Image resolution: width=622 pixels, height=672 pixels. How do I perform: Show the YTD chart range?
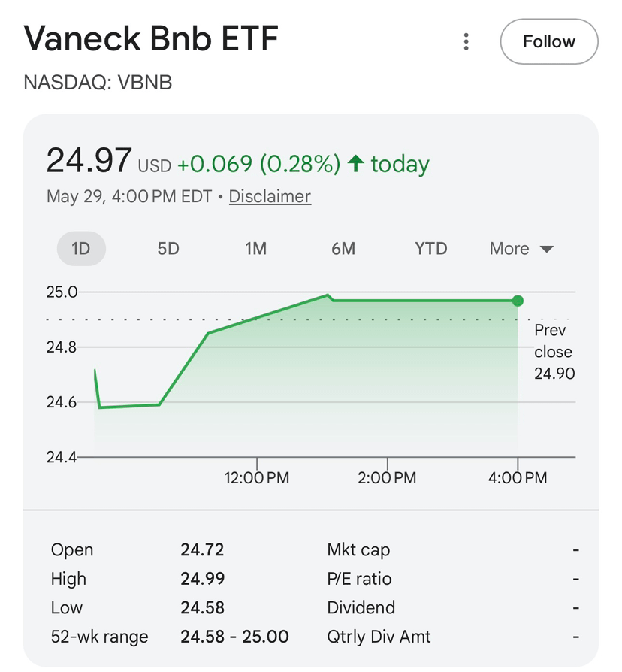(x=431, y=249)
